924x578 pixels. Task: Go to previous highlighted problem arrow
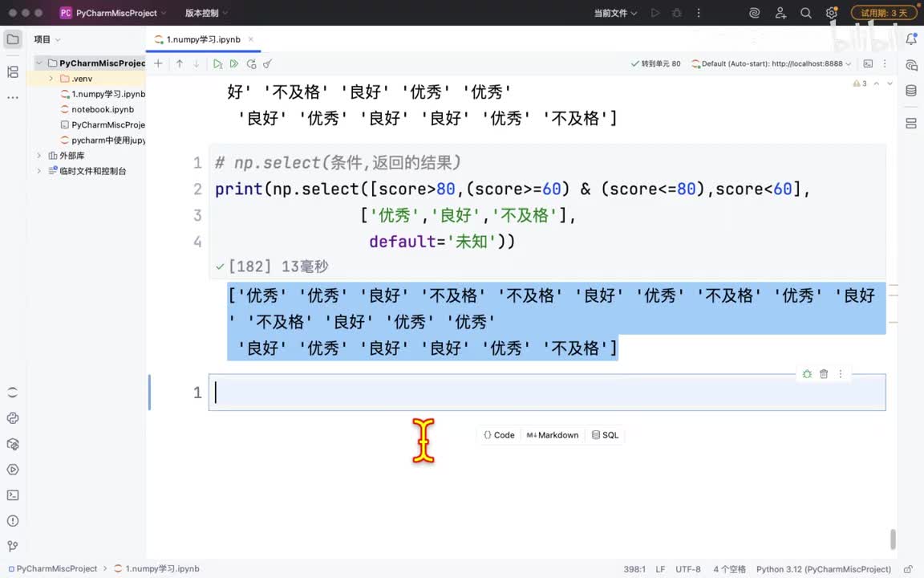pyautogui.click(x=877, y=83)
